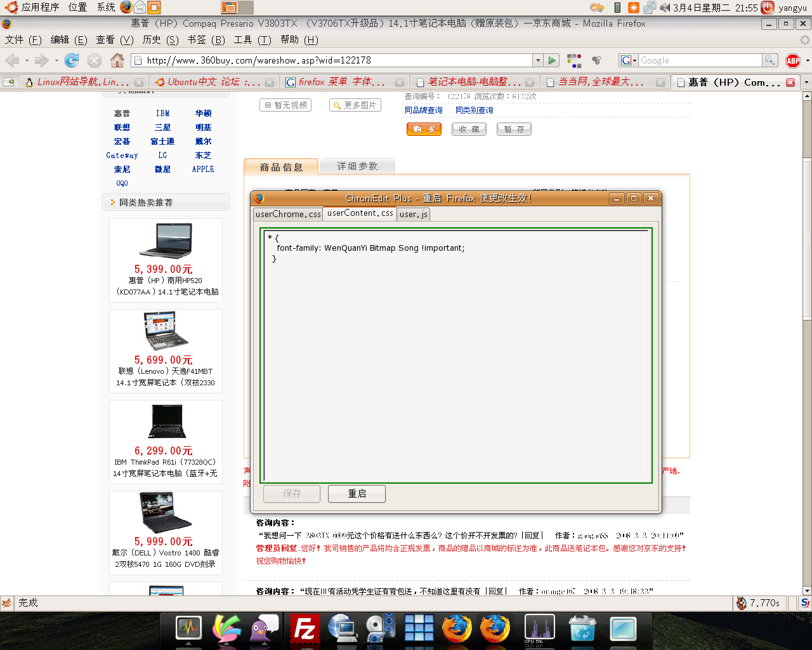Open the 查看 (V) menu
Viewport: 812px width, 650px height.
(x=114, y=39)
